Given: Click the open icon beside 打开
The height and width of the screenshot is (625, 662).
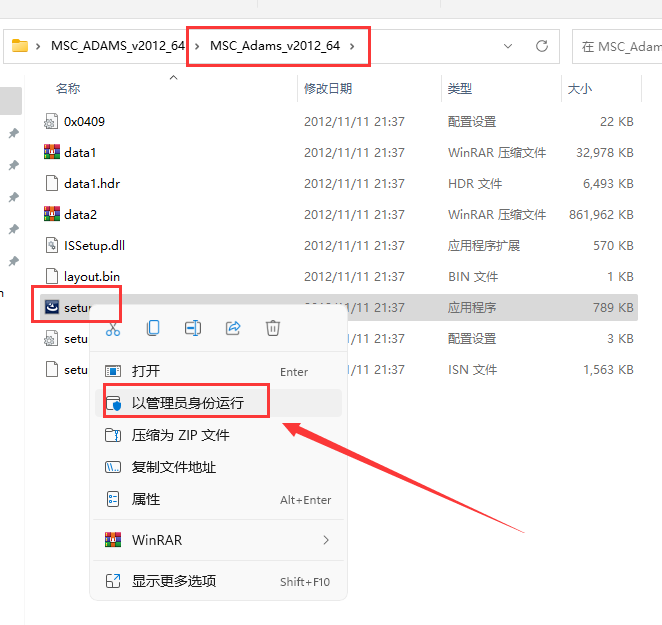Looking at the screenshot, I should coord(113,371).
